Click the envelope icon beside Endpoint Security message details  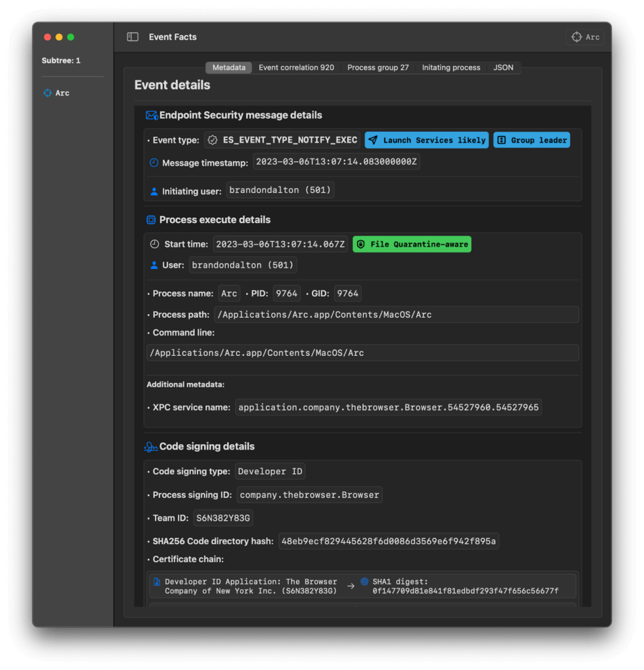pyautogui.click(x=151, y=115)
